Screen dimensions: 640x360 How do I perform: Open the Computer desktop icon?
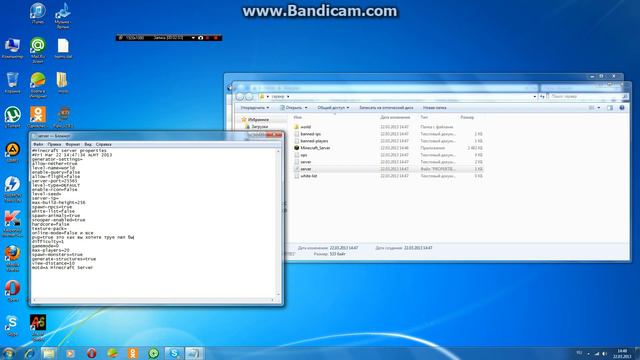coord(12,48)
